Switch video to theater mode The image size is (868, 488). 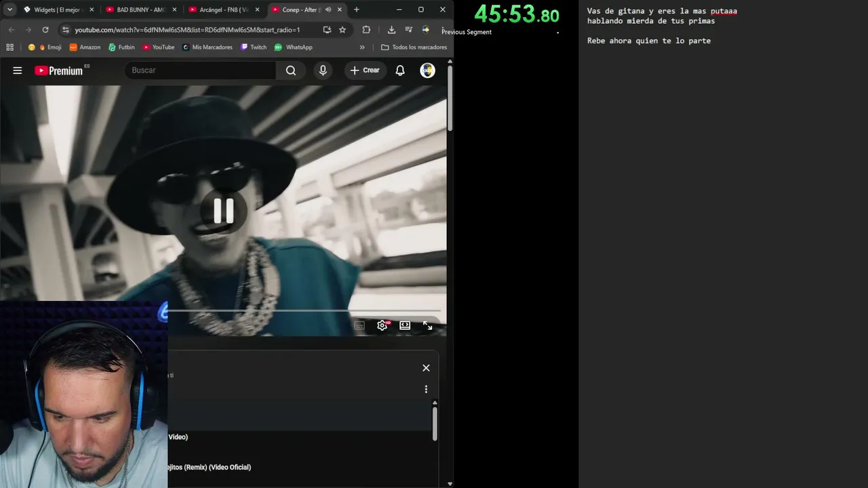pos(405,325)
